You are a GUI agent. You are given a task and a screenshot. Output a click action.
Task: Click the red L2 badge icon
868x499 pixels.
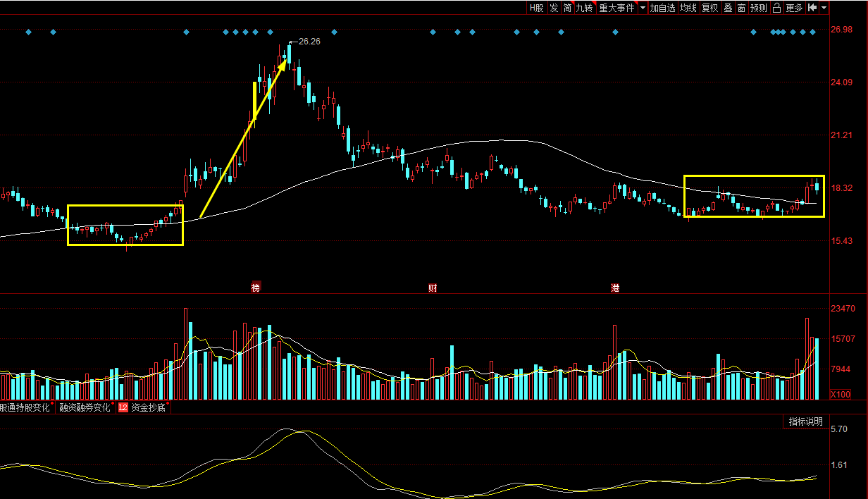(x=123, y=407)
